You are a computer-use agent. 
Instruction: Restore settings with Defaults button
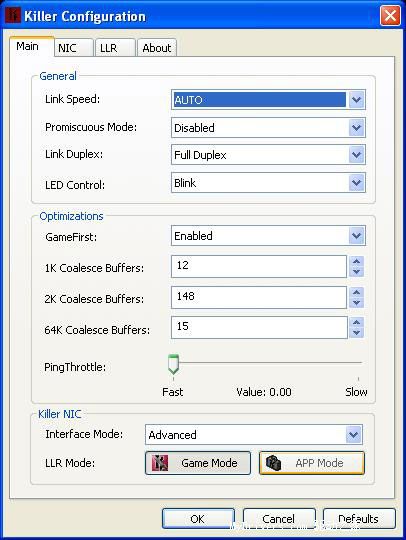click(x=359, y=518)
